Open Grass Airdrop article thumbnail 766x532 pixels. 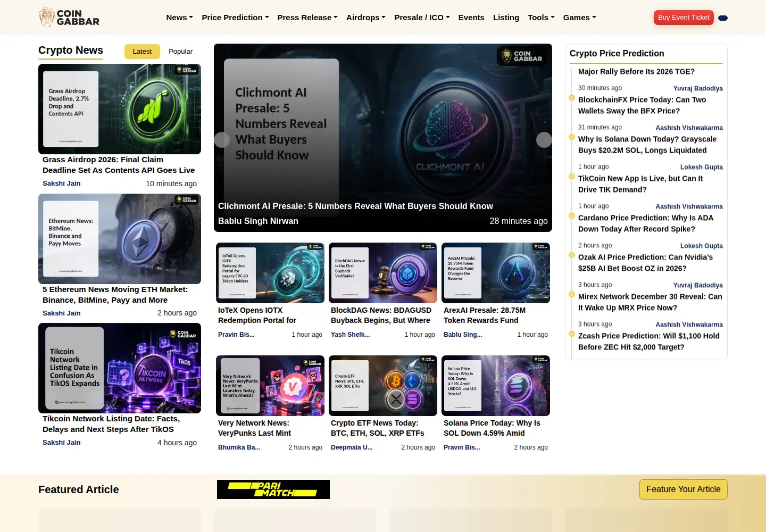(x=120, y=109)
